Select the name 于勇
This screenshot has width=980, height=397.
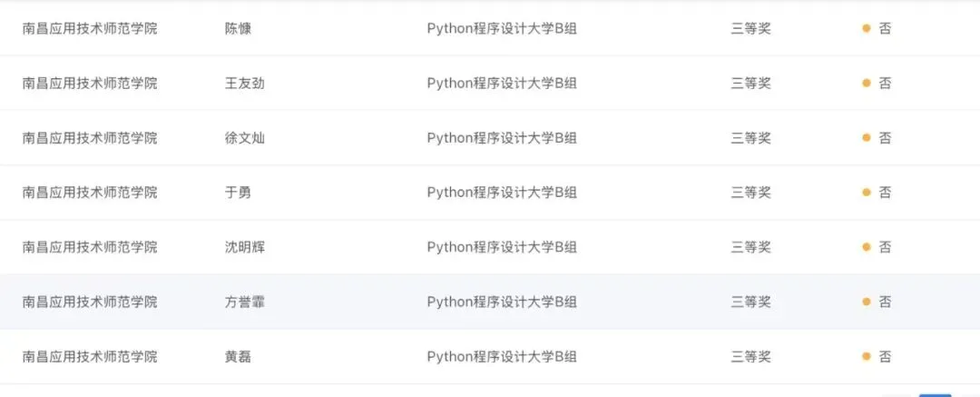click(238, 193)
